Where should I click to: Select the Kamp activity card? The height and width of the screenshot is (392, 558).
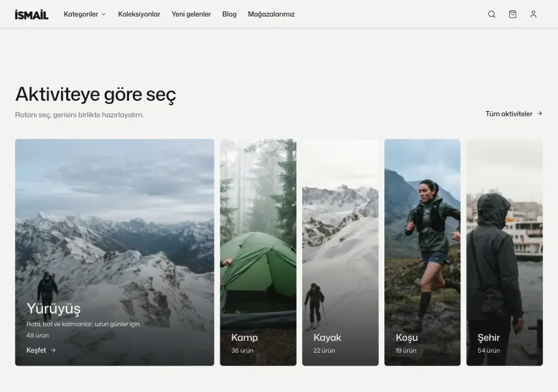[x=258, y=252]
